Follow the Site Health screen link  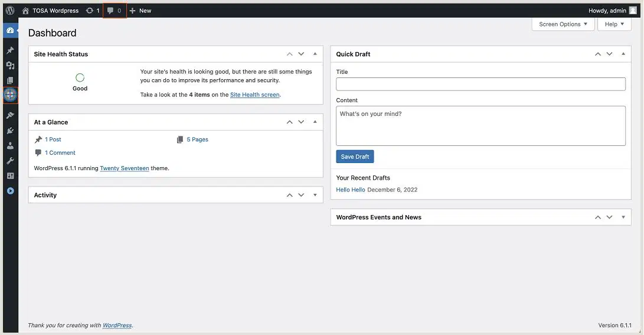pyautogui.click(x=254, y=95)
